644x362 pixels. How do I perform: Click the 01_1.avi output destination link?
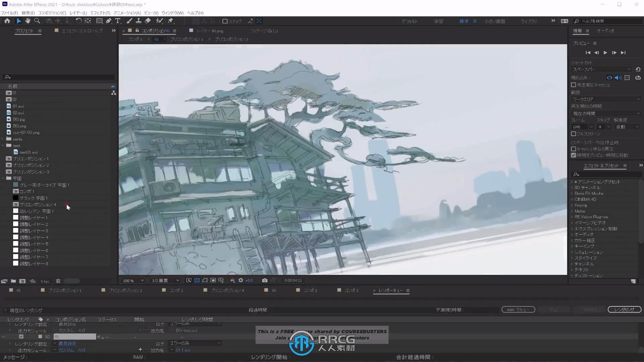tap(183, 350)
